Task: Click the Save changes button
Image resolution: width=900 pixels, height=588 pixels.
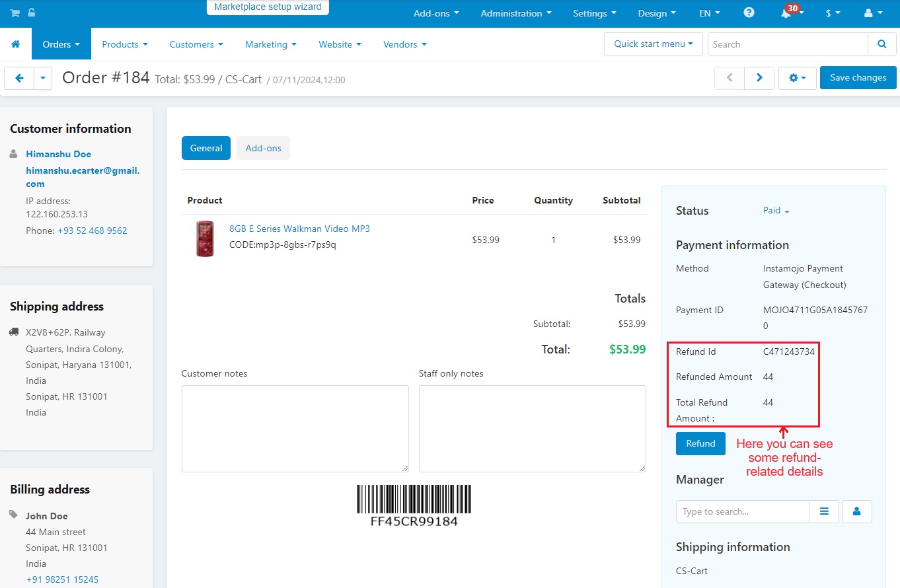Action: click(x=858, y=78)
